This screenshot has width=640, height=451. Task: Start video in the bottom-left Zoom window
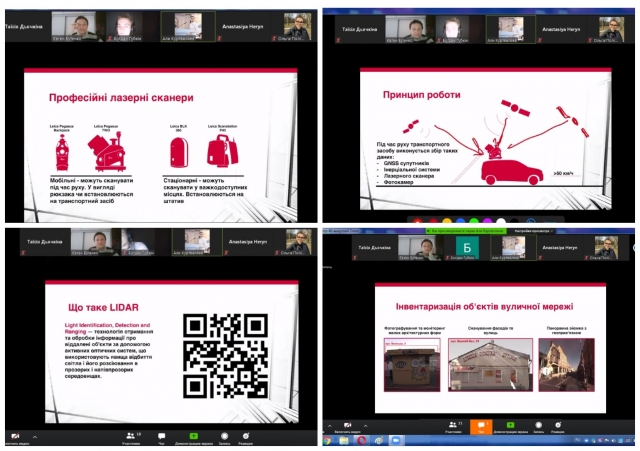(x=15, y=438)
